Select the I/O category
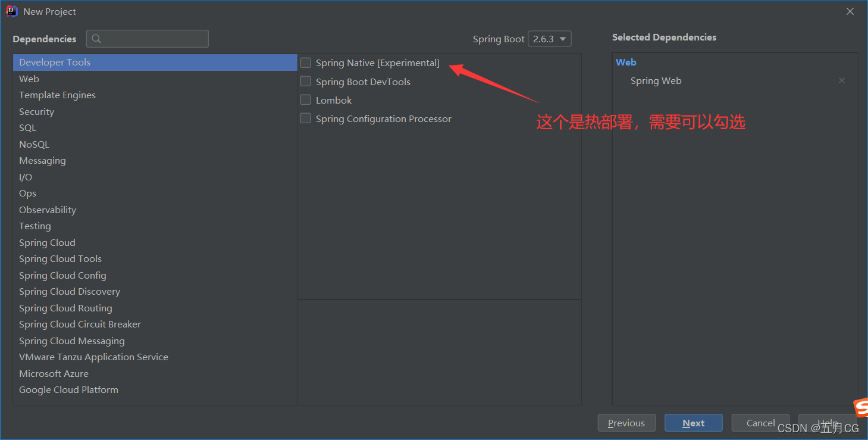Viewport: 868px width, 440px height. tap(155, 177)
